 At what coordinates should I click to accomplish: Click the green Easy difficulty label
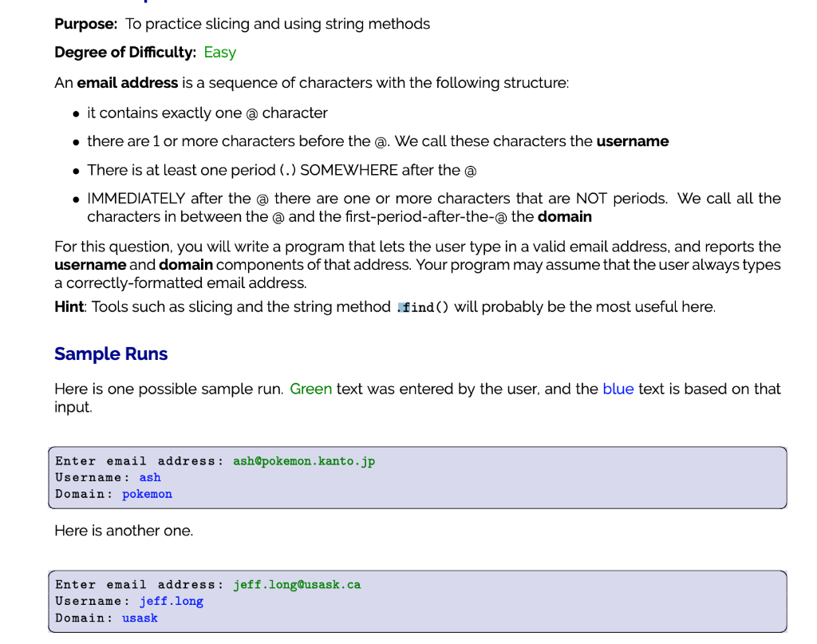tap(219, 52)
